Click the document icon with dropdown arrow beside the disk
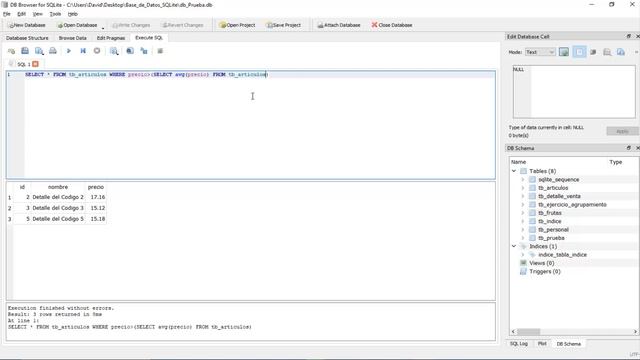 pos(39,51)
